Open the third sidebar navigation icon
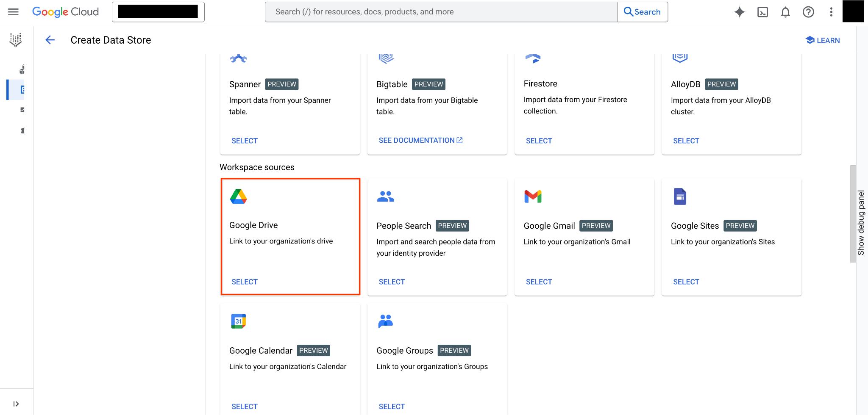This screenshot has width=868, height=415. coord(22,110)
